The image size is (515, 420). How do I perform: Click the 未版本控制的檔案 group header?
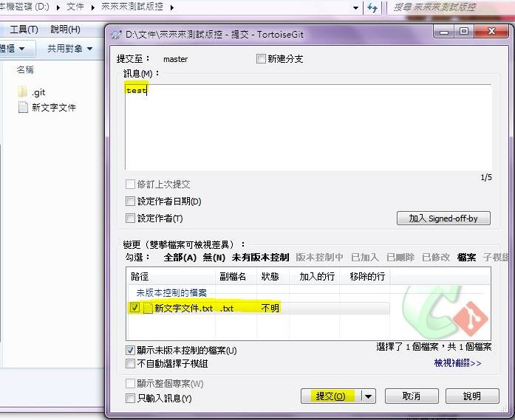click(171, 293)
